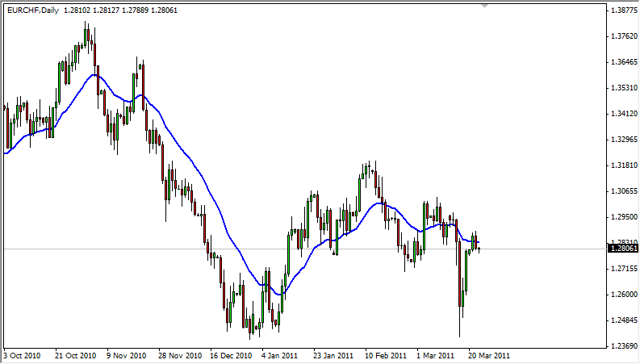Click the 16 Dec 2010 date label

click(231, 356)
